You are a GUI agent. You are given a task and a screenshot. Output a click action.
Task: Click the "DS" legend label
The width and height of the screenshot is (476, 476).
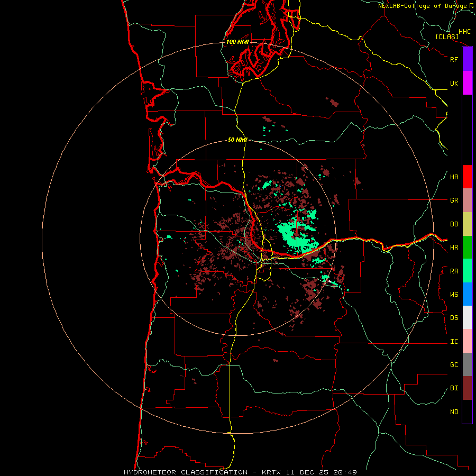pyautogui.click(x=454, y=318)
